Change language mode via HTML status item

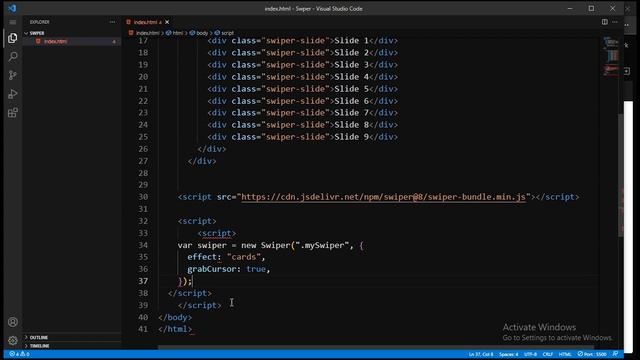[x=565, y=354]
